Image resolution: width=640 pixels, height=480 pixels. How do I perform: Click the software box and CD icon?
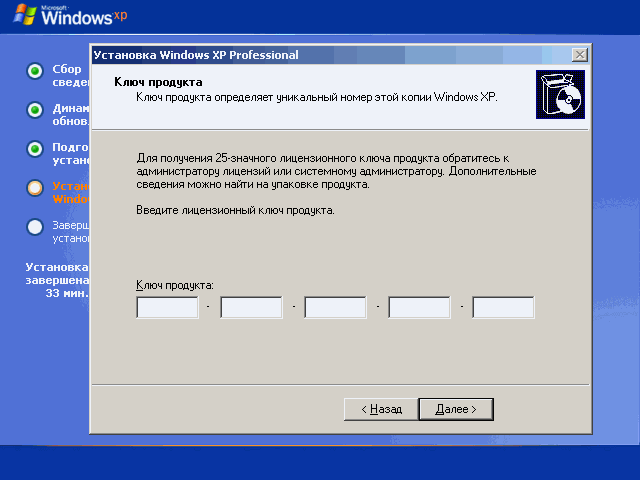(x=560, y=94)
